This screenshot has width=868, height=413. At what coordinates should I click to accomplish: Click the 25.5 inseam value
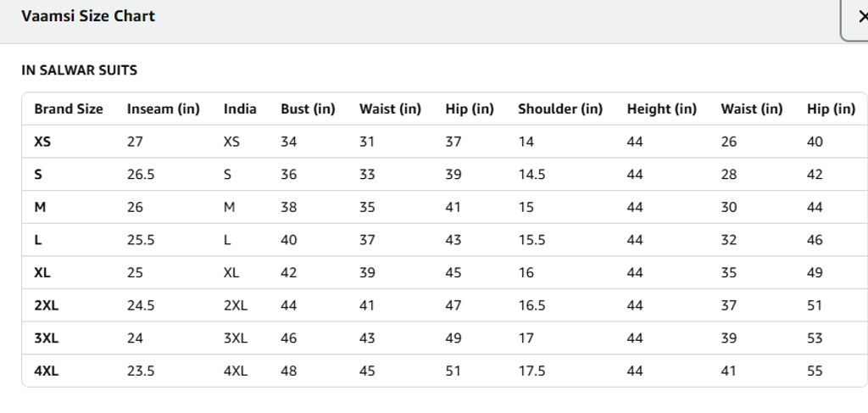(141, 240)
